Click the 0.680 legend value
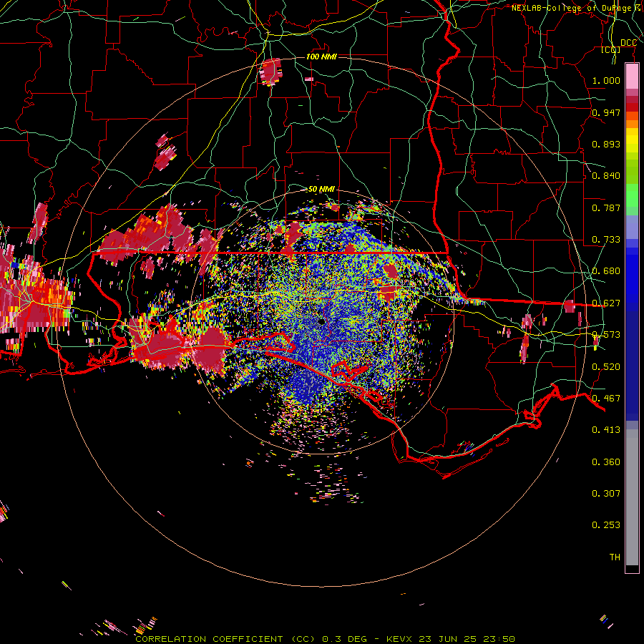 click(x=606, y=271)
